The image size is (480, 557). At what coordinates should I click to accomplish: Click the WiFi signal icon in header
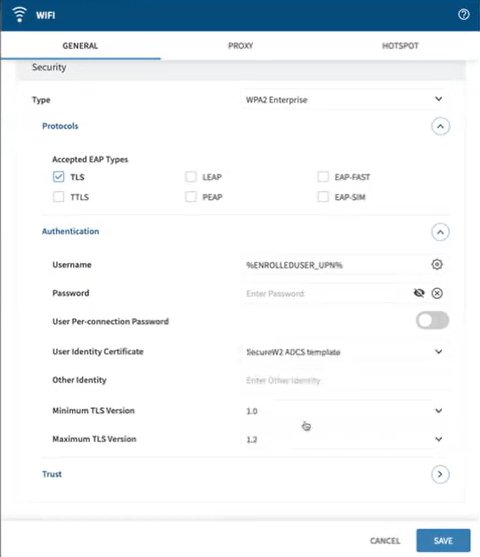pyautogui.click(x=19, y=15)
